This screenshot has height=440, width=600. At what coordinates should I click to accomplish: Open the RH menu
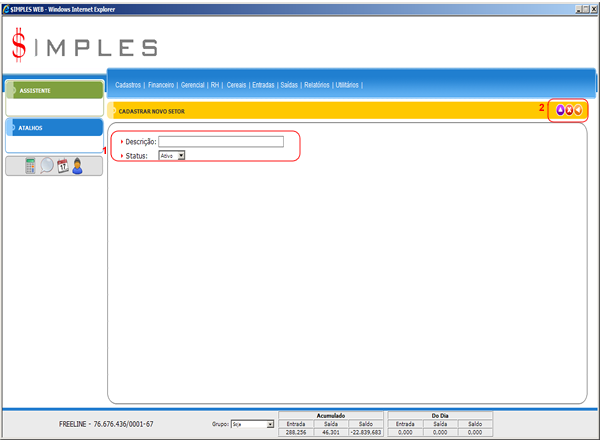pyautogui.click(x=215, y=85)
